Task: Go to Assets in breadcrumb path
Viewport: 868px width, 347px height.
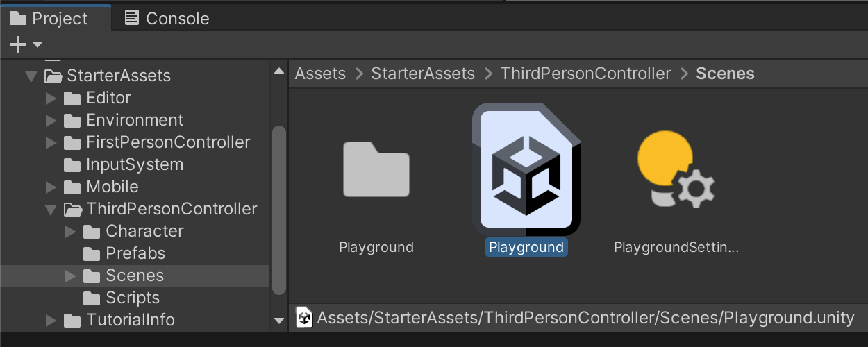Action: coord(320,74)
